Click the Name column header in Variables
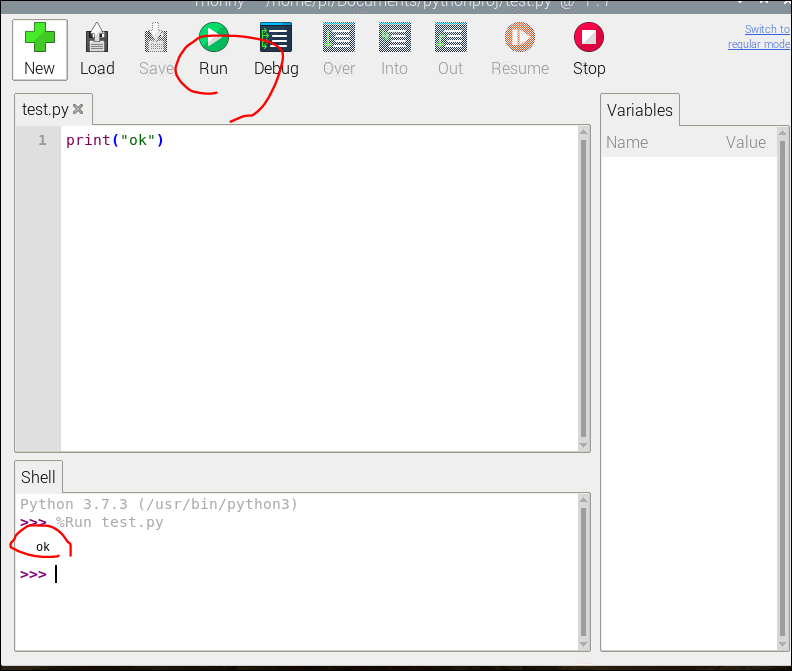 (627, 142)
